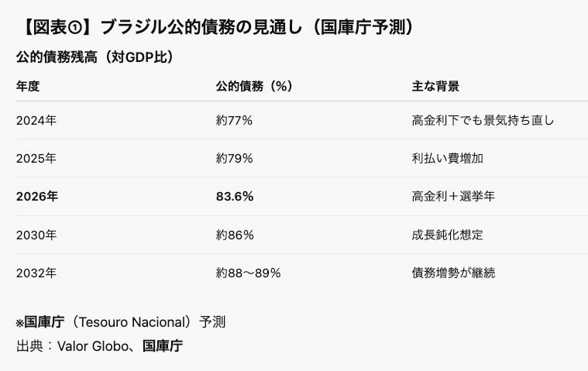
Task: Click the 債務増勢が継続 cell
Action: click(x=453, y=273)
